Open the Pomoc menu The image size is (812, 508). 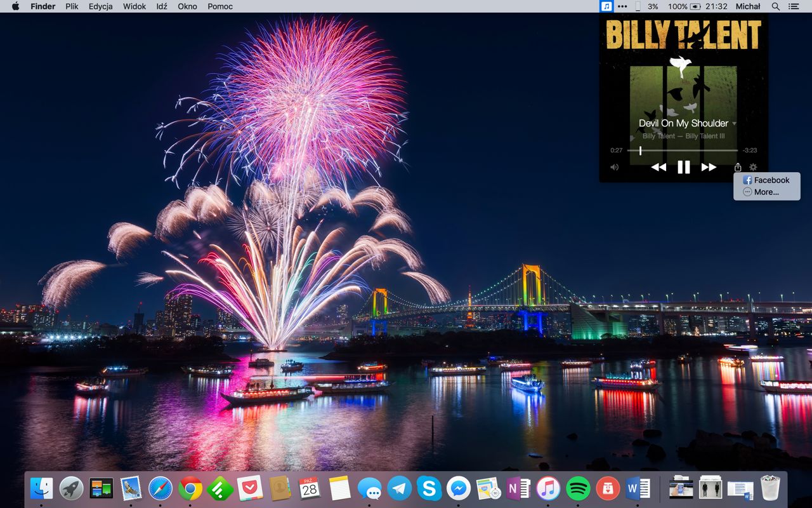click(x=220, y=6)
